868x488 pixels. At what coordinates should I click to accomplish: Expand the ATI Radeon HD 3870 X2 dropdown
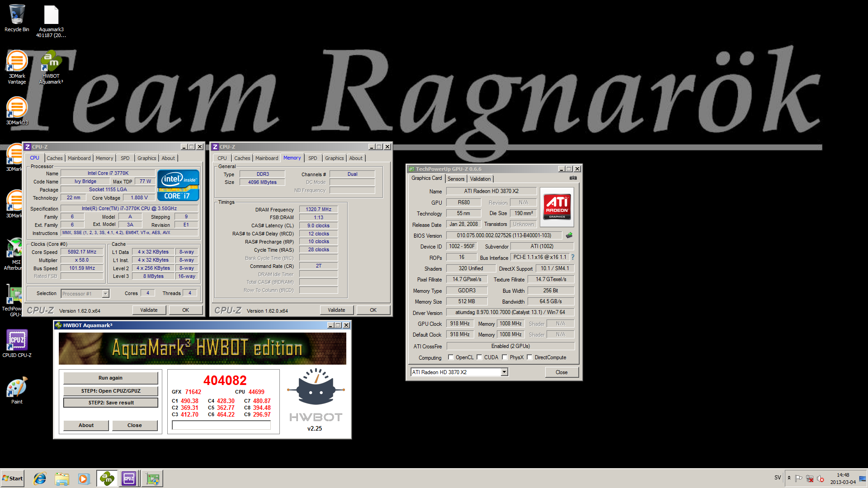coord(505,372)
